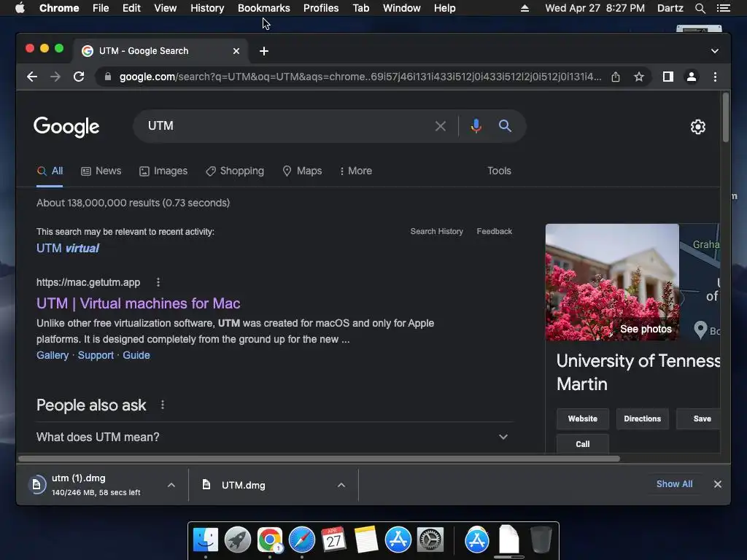Reload the Google search page
Screen dimensions: 747x560
pyautogui.click(x=79, y=77)
